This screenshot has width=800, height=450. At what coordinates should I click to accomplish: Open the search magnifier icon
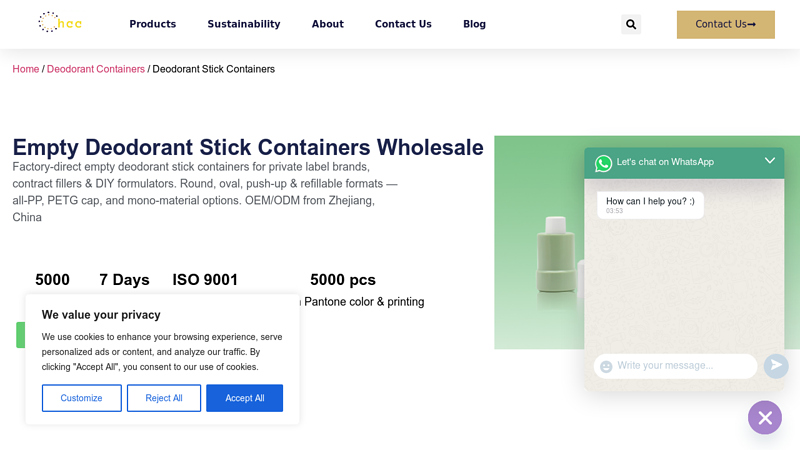(x=631, y=24)
